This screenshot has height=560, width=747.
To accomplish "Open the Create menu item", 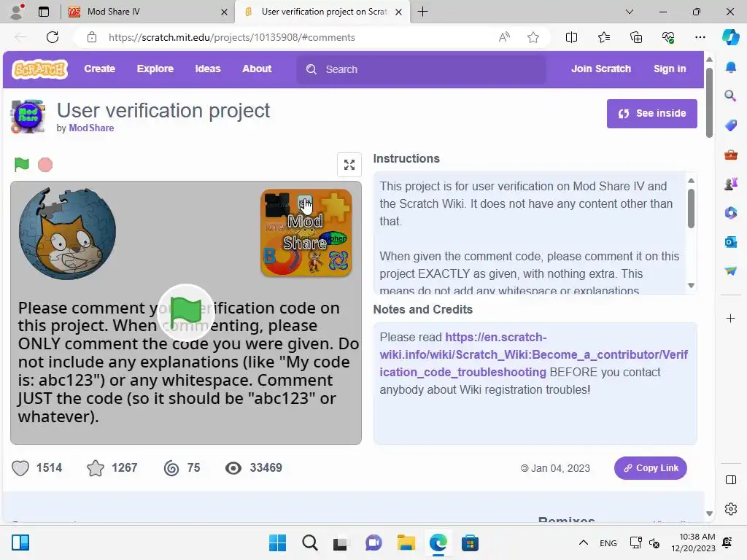I will pyautogui.click(x=99, y=69).
